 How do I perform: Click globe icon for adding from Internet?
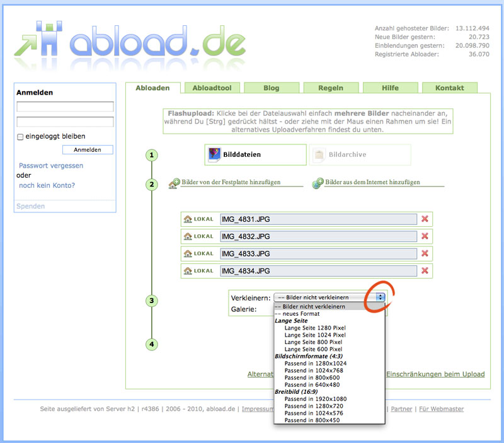tap(318, 183)
